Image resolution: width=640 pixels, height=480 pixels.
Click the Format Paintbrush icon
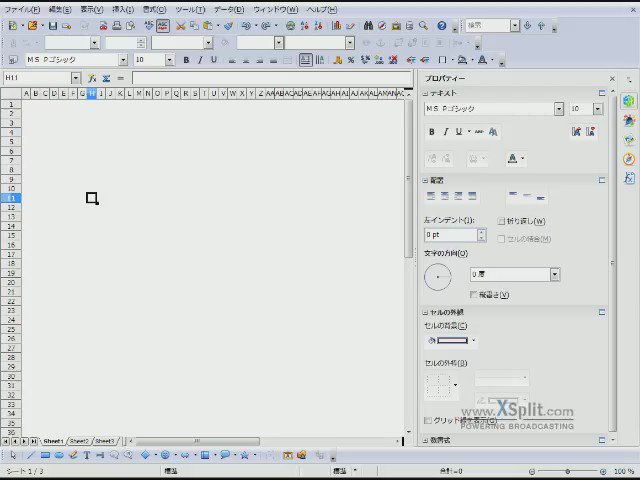(x=229, y=26)
